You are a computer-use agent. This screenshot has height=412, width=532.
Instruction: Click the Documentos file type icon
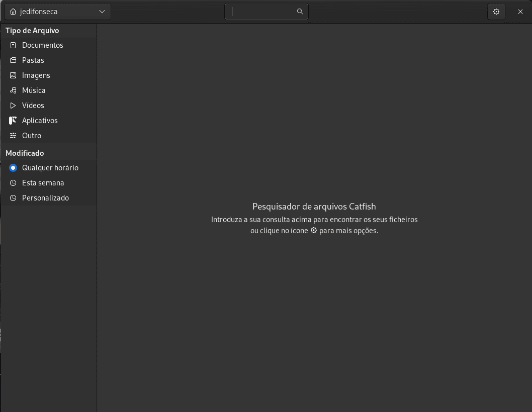click(13, 45)
